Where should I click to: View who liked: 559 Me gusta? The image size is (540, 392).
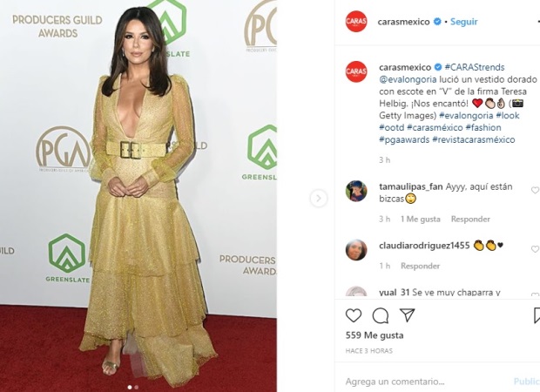click(375, 335)
